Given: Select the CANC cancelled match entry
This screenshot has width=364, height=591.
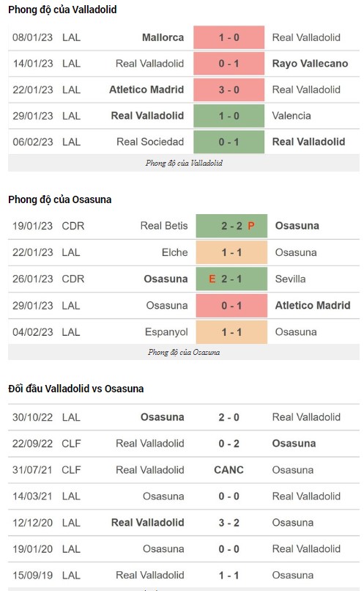Looking at the screenshot, I should click(229, 470).
